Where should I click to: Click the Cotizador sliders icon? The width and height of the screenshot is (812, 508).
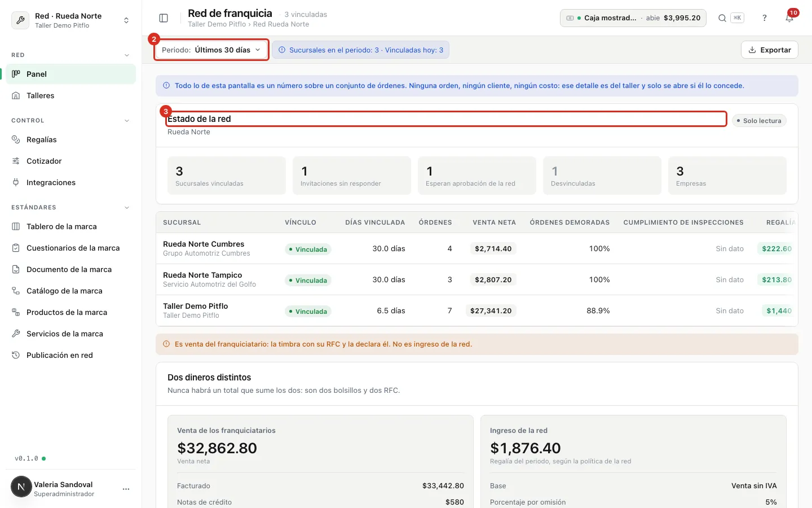point(16,161)
